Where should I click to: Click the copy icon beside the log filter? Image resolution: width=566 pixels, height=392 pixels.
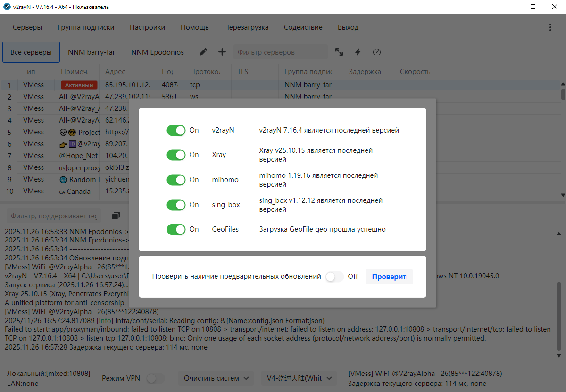point(116,216)
